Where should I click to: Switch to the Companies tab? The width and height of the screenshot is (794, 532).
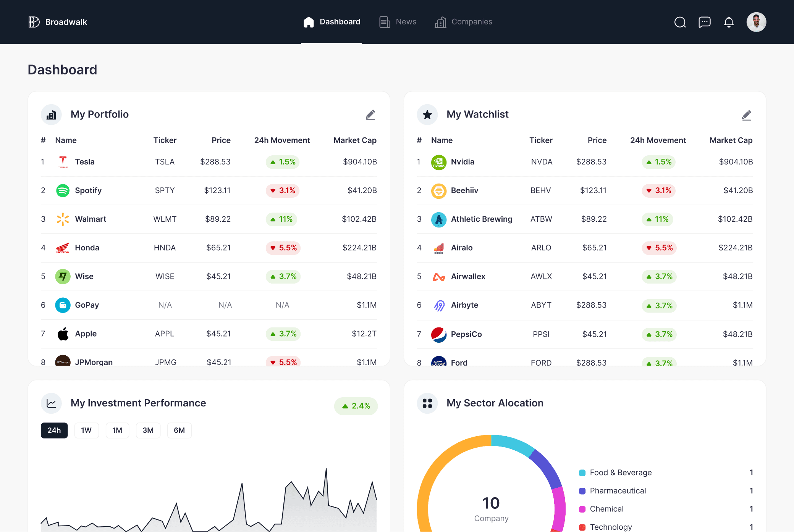[x=463, y=22]
